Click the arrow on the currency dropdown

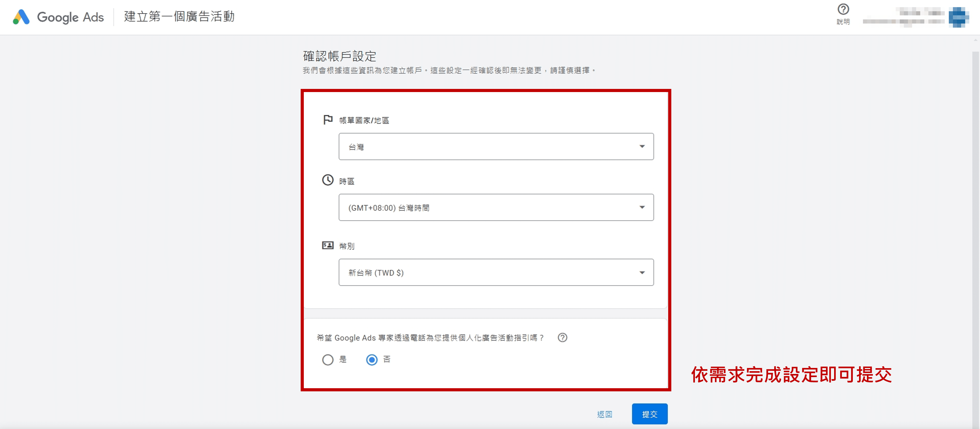[x=642, y=273]
